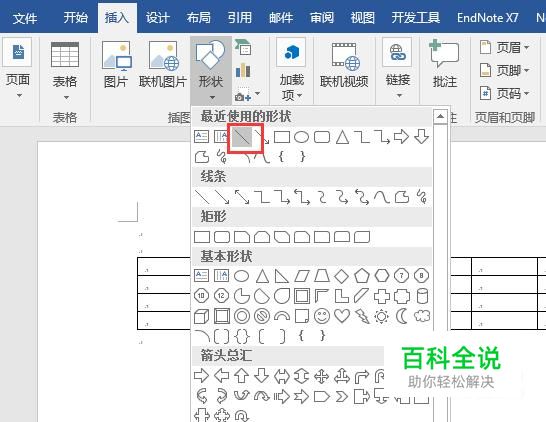
Task: Open the 加载项 dropdown
Action: pos(292,70)
